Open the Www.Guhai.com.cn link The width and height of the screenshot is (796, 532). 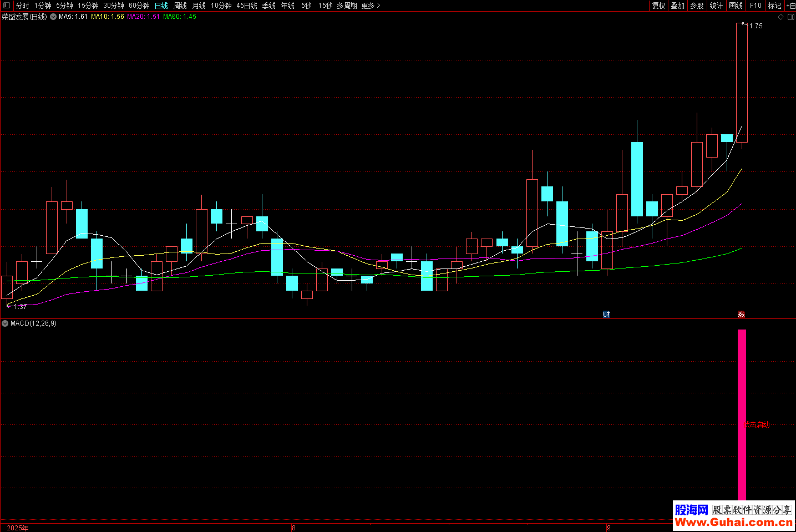734,523
